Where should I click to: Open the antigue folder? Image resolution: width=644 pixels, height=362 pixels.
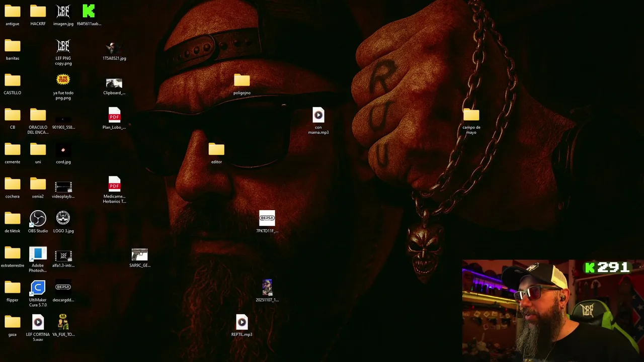coord(13,11)
